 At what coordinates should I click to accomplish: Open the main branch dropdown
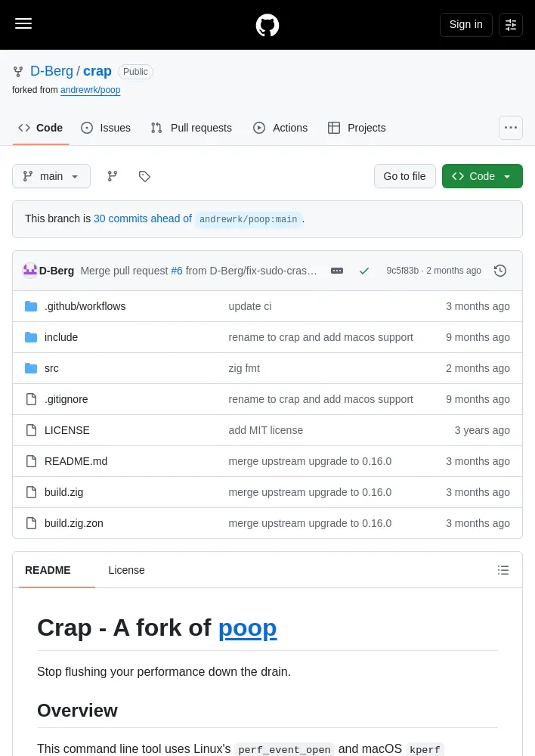click(x=51, y=176)
